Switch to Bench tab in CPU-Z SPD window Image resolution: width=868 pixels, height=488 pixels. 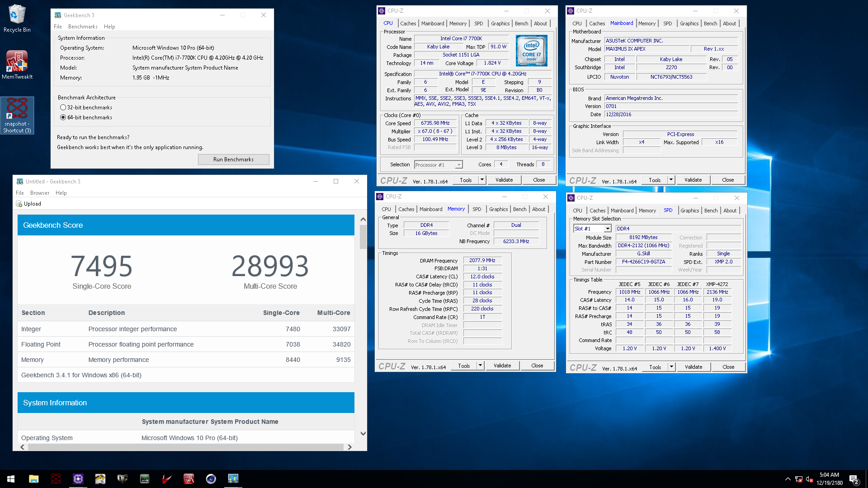pos(711,211)
